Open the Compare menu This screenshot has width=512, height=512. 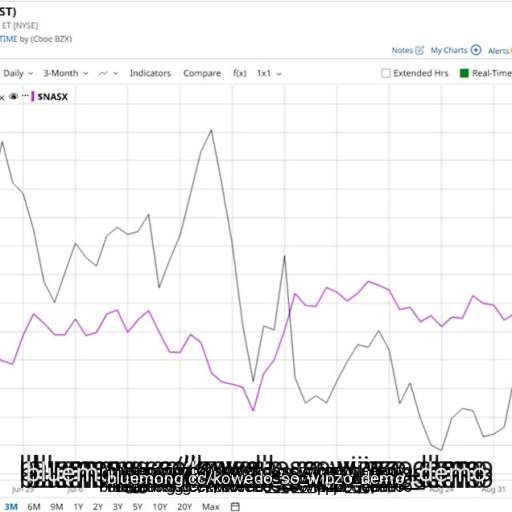(202, 73)
